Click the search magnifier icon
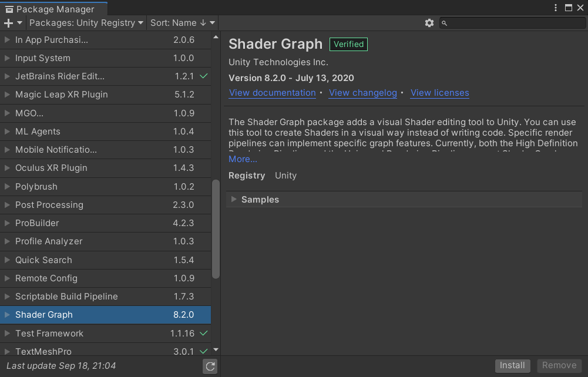Viewport: 588px width, 377px height. pos(444,23)
